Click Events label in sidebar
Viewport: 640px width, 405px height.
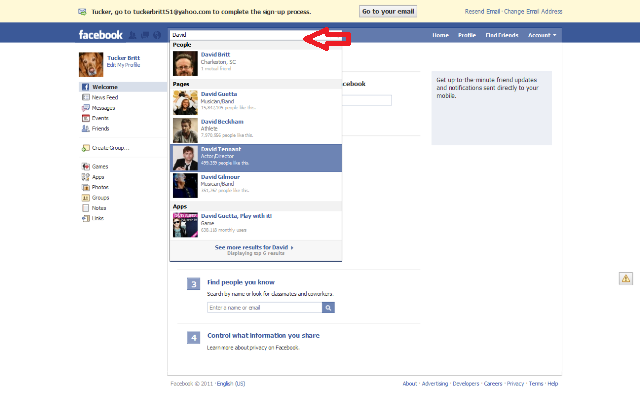tap(100, 118)
